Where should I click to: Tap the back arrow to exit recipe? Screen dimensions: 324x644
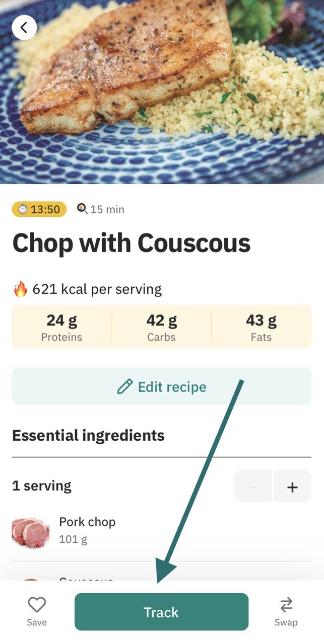tap(24, 27)
